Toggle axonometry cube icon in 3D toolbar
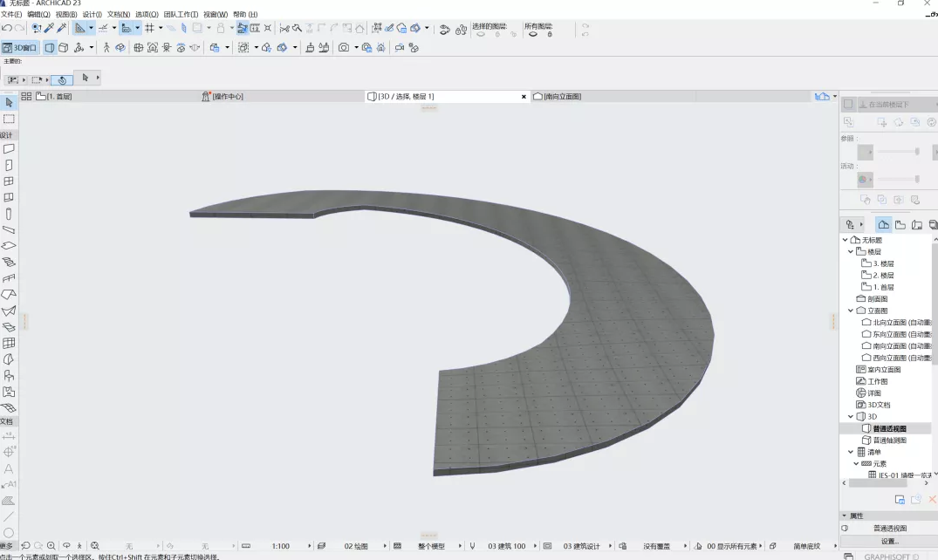Viewport: 938px width, 560px height. click(x=64, y=47)
